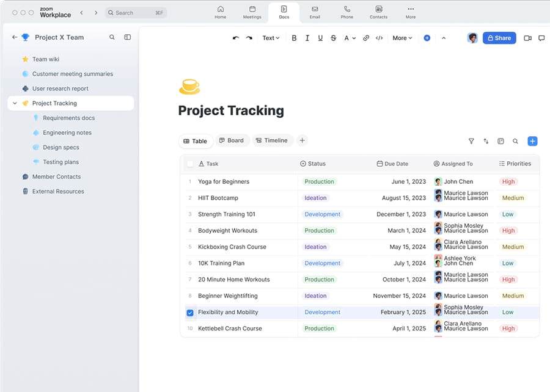Expand the More formatting dropdown
This screenshot has width=550, height=392.
[x=402, y=38]
